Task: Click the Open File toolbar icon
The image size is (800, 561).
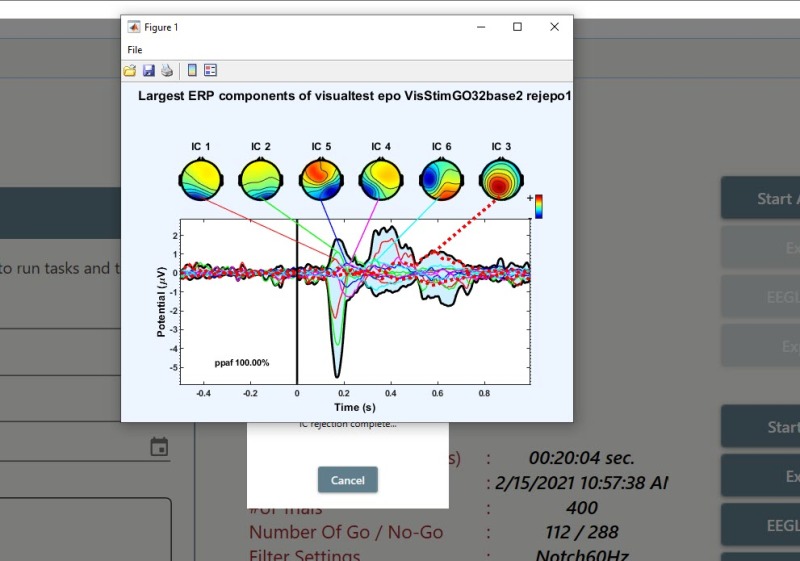Action: tap(130, 71)
